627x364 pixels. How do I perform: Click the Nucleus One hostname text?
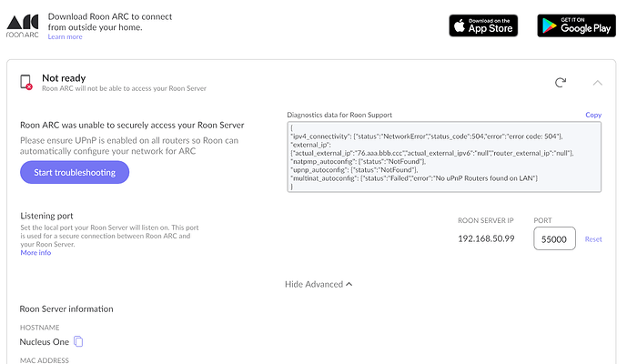(x=45, y=342)
